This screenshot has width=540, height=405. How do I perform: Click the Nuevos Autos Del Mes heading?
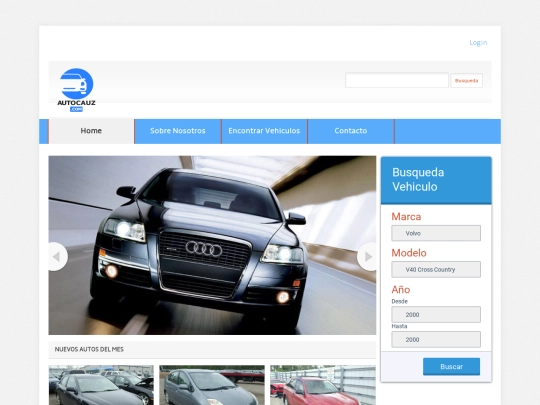[x=89, y=349]
